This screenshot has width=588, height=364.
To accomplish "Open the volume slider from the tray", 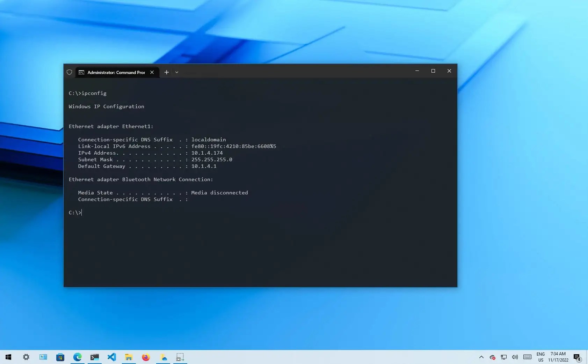I will (514, 357).
